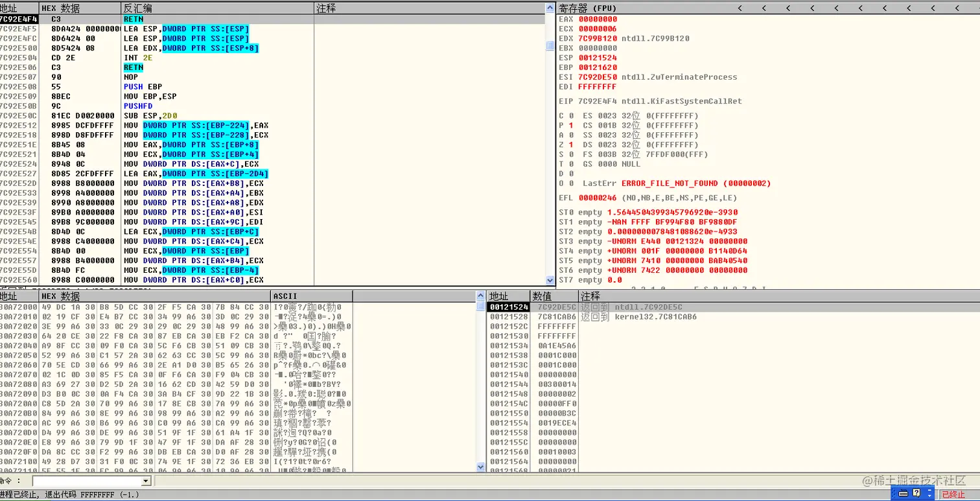Click inside the 命令 command input field
Screen dimensions: 980x501
click(x=87, y=481)
